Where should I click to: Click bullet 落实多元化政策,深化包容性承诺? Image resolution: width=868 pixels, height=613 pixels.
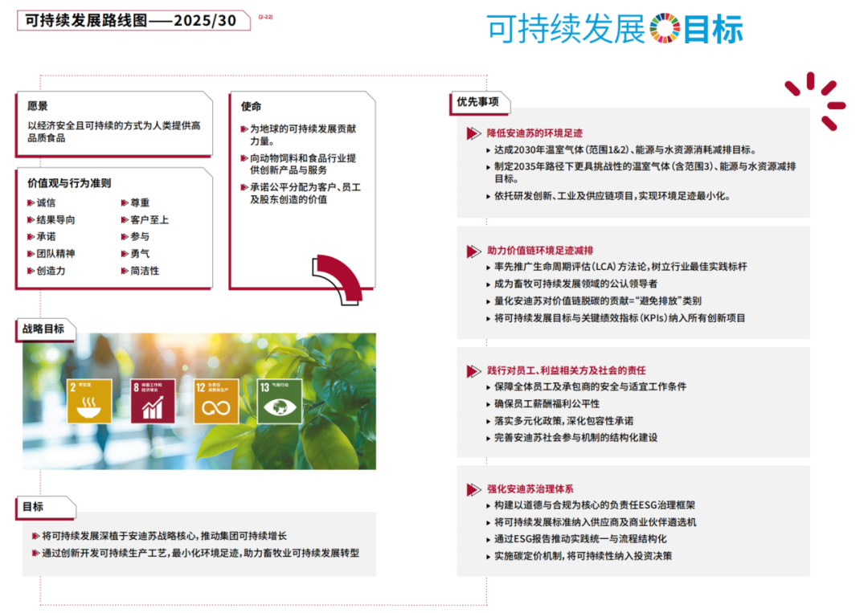pyautogui.click(x=564, y=421)
